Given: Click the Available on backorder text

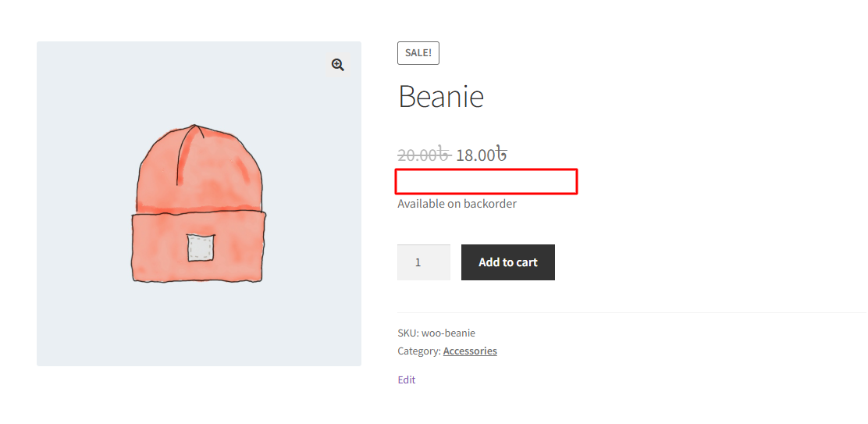Looking at the screenshot, I should pyautogui.click(x=457, y=204).
